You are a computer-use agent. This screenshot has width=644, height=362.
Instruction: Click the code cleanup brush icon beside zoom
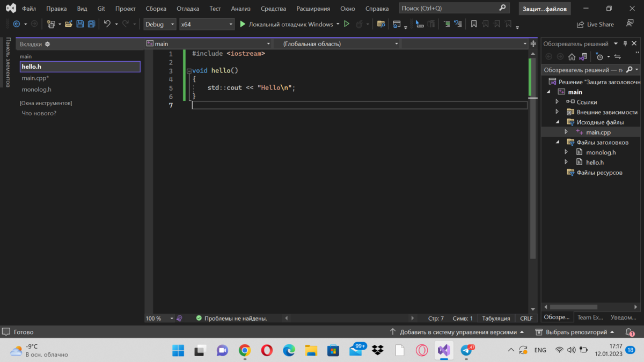coord(179,318)
